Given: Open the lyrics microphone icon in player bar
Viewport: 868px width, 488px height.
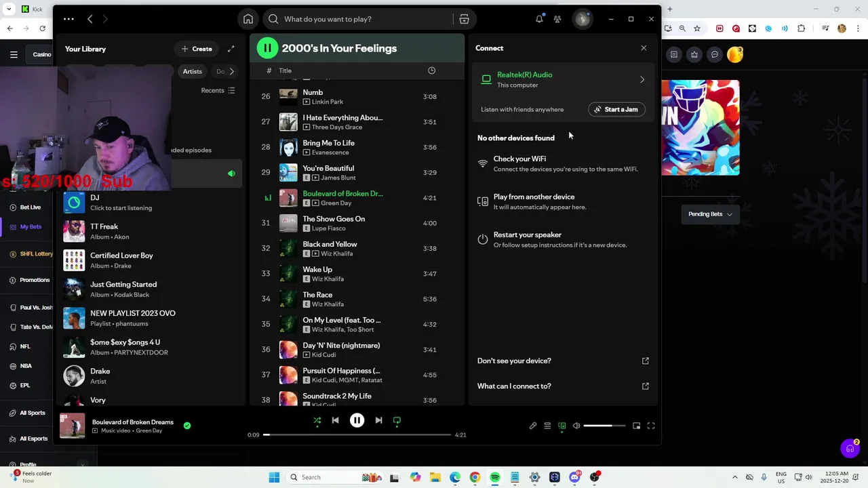Looking at the screenshot, I should pyautogui.click(x=533, y=426).
